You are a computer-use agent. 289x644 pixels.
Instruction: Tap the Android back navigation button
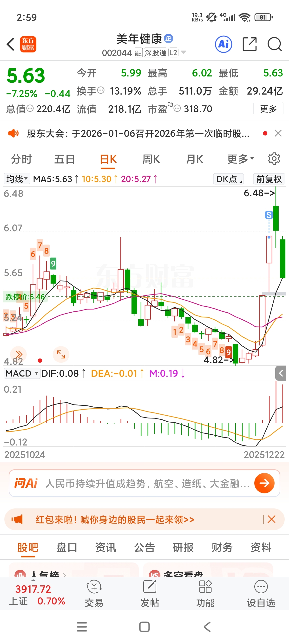point(207,627)
